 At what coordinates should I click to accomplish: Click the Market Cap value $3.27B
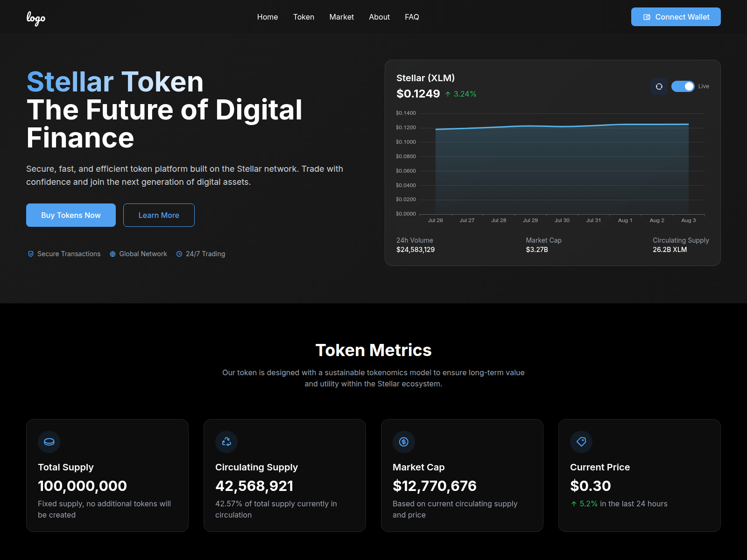pyautogui.click(x=537, y=250)
